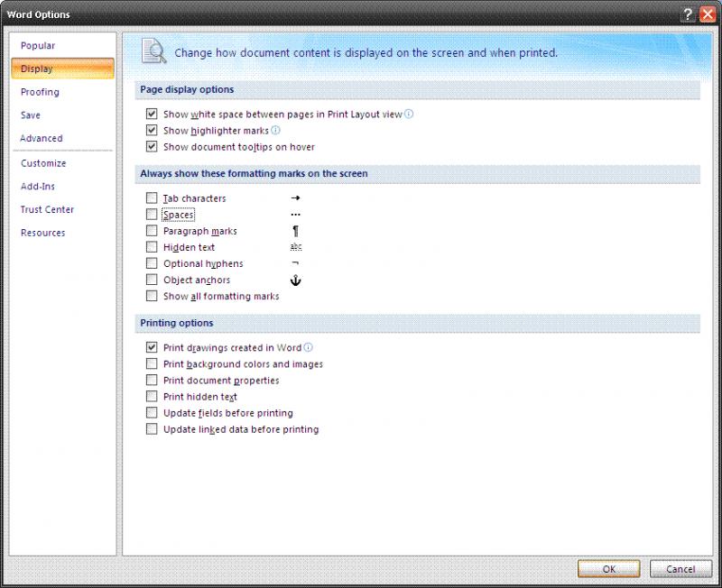Image resolution: width=722 pixels, height=588 pixels.
Task: Click the spaces dots symbol
Action: 296,215
